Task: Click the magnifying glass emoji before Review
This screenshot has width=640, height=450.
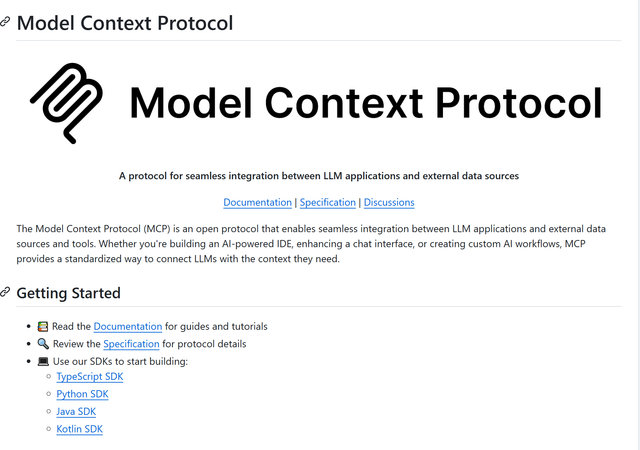Action: pyautogui.click(x=43, y=344)
